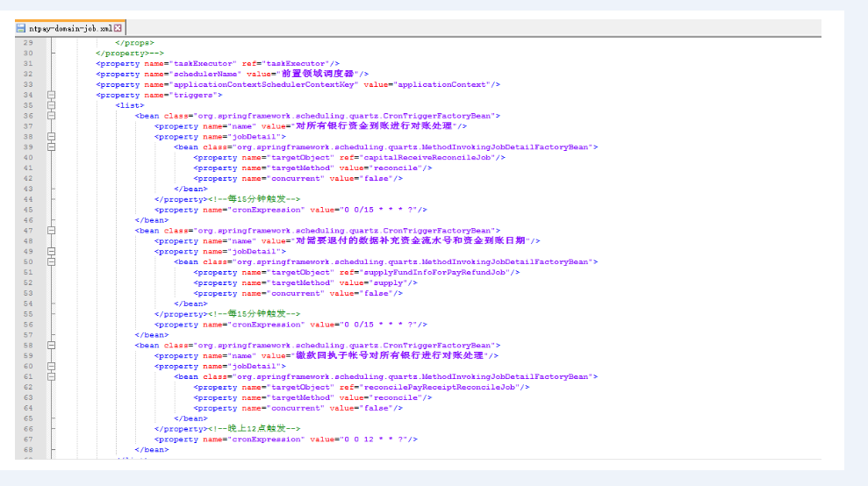The image size is (868, 486).
Task: Collapse fold marker on line 34
Action: pos(52,96)
